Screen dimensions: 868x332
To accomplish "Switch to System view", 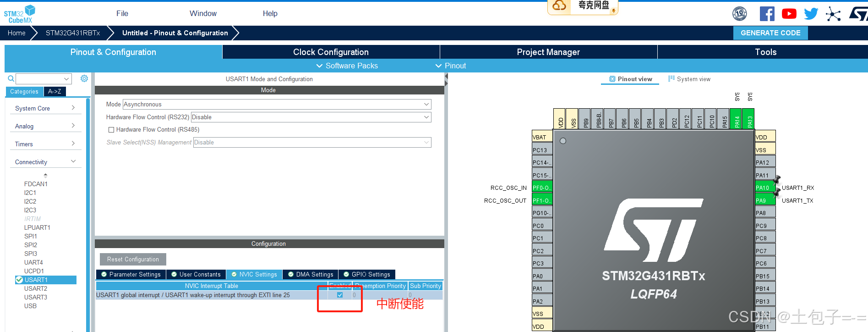I will coord(689,79).
